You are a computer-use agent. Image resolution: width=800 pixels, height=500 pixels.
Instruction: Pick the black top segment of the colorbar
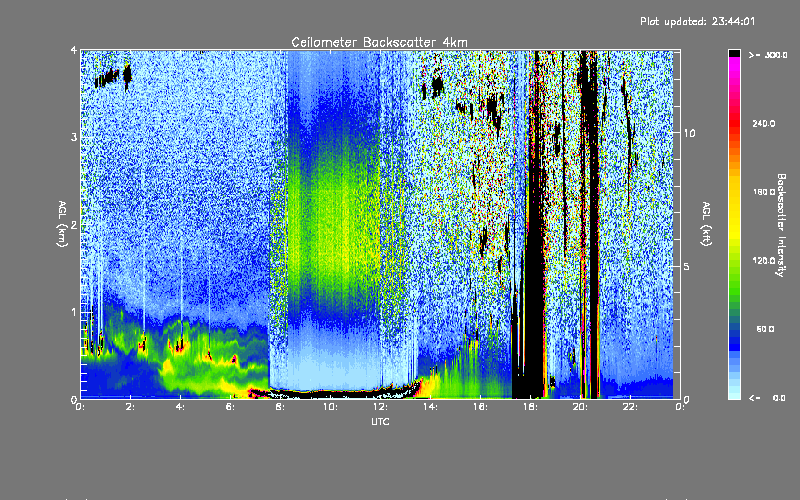point(734,53)
